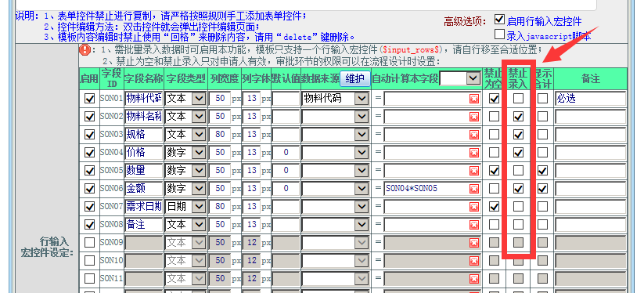Open field type dropdown for 需求日期
The width and height of the screenshot is (644, 293).
pos(200,207)
